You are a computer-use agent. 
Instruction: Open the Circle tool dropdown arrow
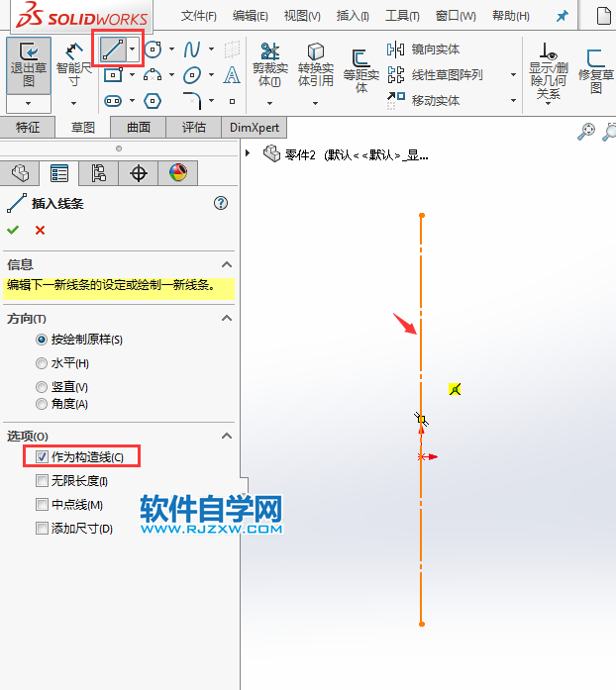click(171, 49)
